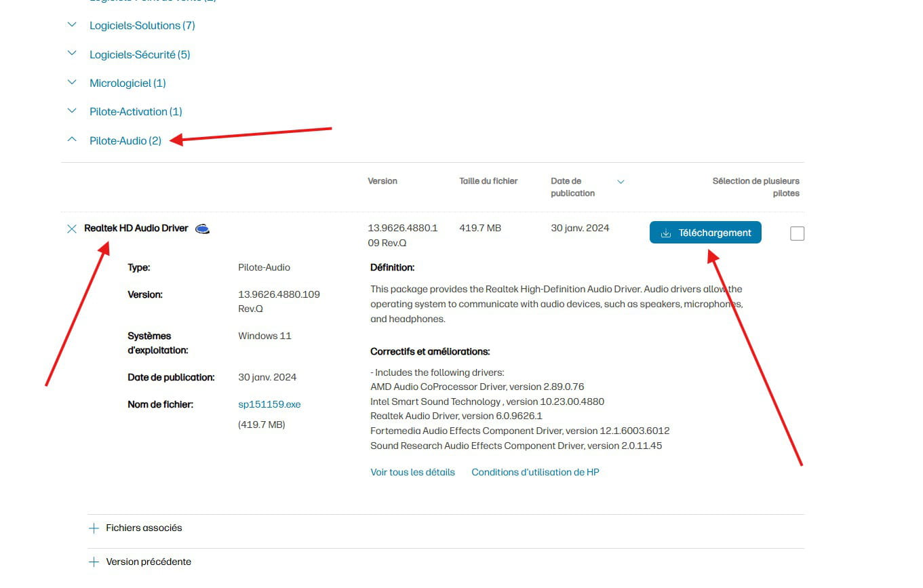Open the Logiciels-Sécurité (5) category link
This screenshot has height=588, width=923.
click(140, 54)
